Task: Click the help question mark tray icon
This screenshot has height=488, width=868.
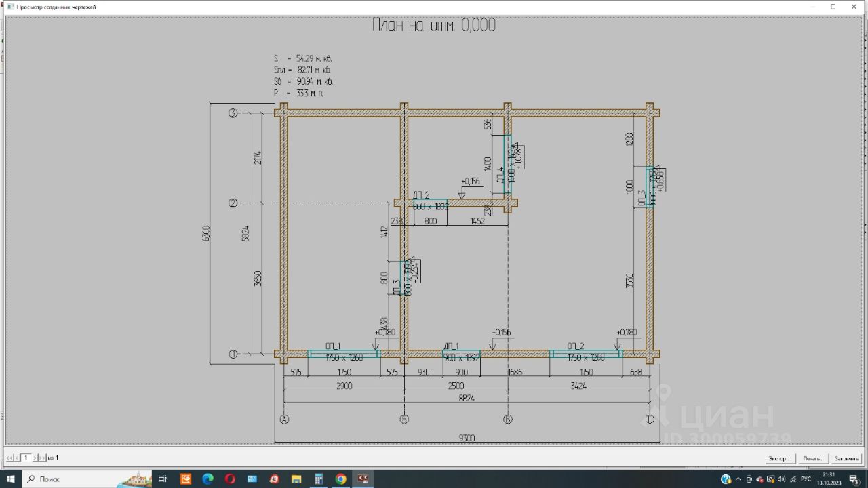Action: point(726,479)
